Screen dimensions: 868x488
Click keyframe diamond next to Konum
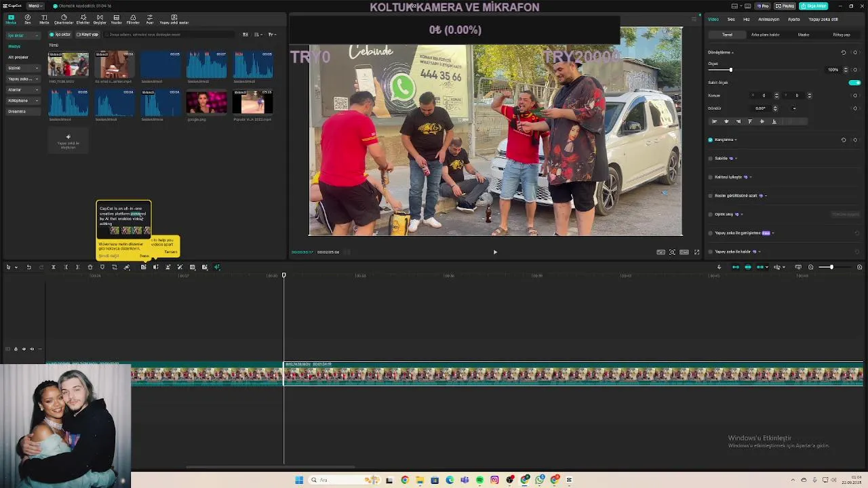(855, 96)
